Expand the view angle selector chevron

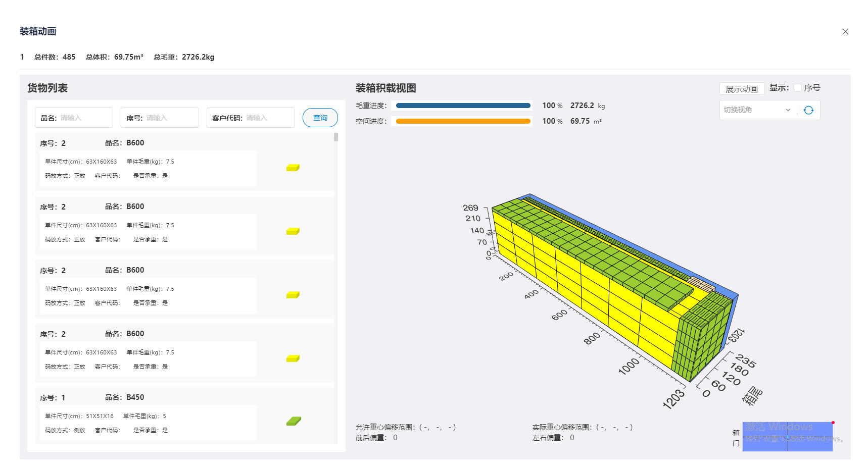pos(788,110)
